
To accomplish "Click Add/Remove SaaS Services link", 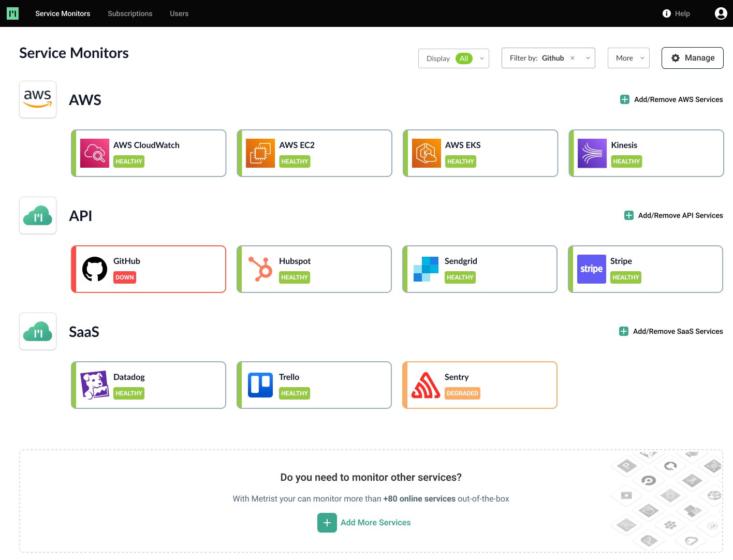I will [678, 331].
